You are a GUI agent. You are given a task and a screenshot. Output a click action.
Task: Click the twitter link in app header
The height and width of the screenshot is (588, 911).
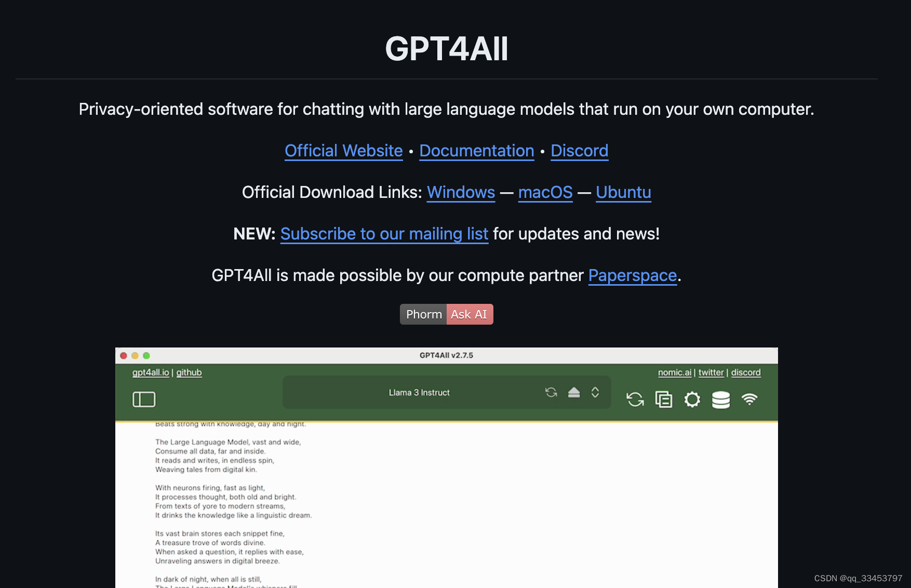[711, 372]
